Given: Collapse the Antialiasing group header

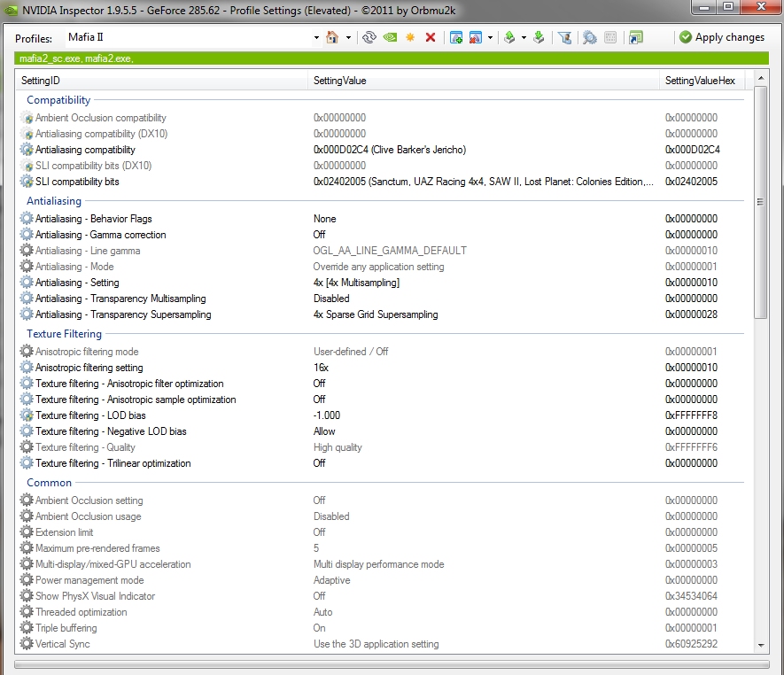Looking at the screenshot, I should pos(54,201).
